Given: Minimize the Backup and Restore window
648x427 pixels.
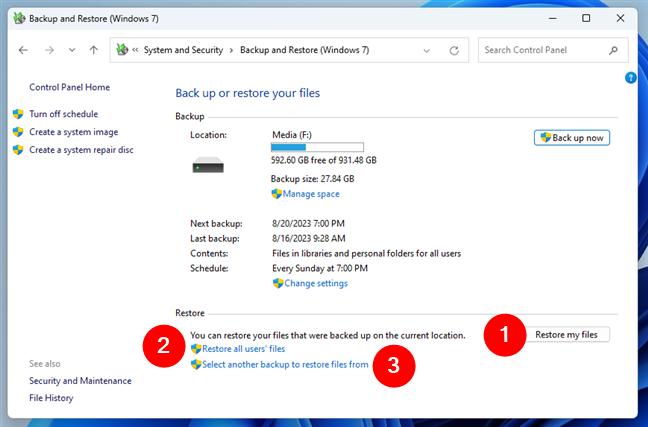Looking at the screenshot, I should coord(553,19).
